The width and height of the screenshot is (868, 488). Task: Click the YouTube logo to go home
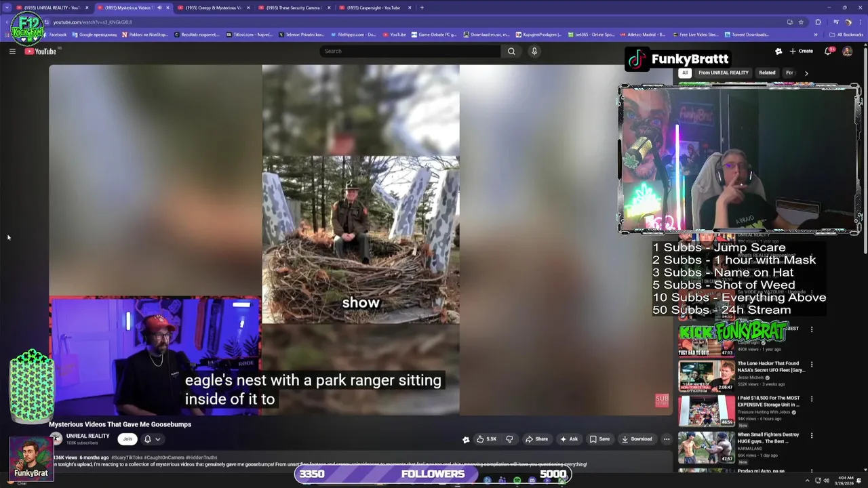[41, 52]
